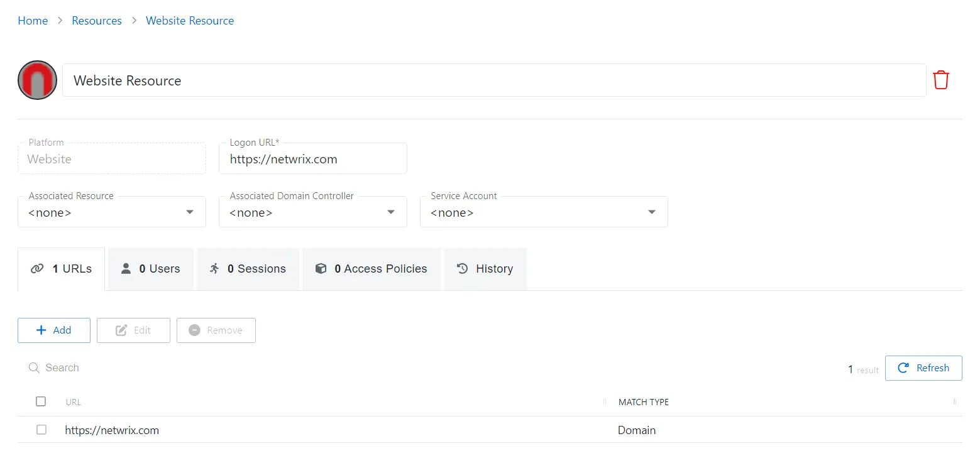Open the Access Policies tab
The height and width of the screenshot is (468, 980).
click(x=371, y=269)
